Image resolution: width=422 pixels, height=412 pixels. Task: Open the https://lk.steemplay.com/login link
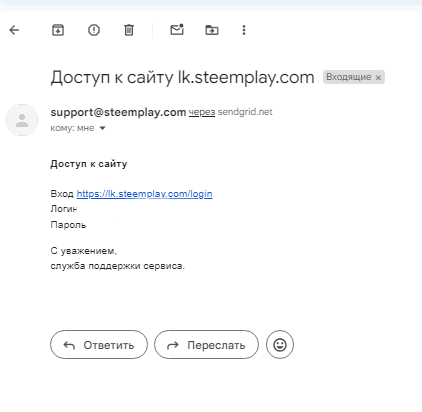tap(144, 194)
